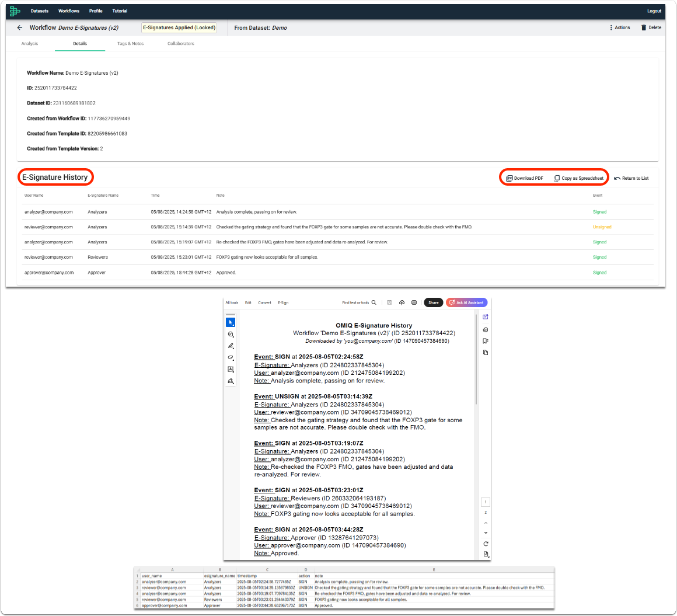Log out of the application
The image size is (677, 616).
(x=654, y=11)
